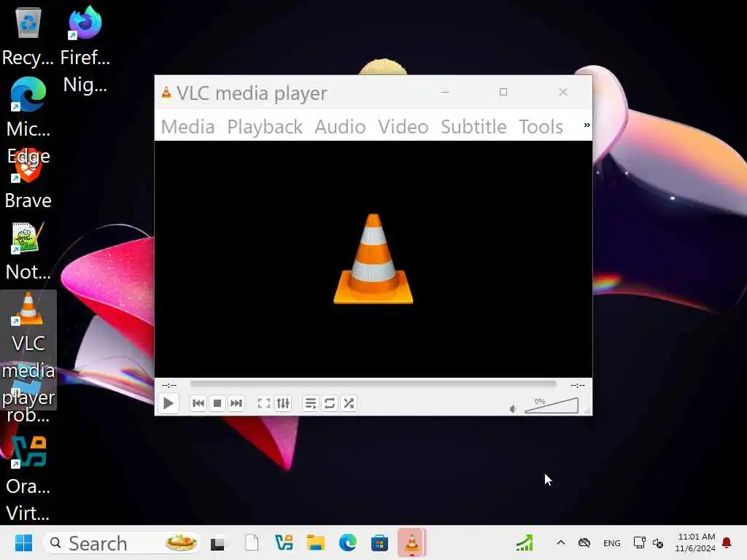Open File Explorer from the taskbar
747x560 pixels.
click(x=315, y=542)
